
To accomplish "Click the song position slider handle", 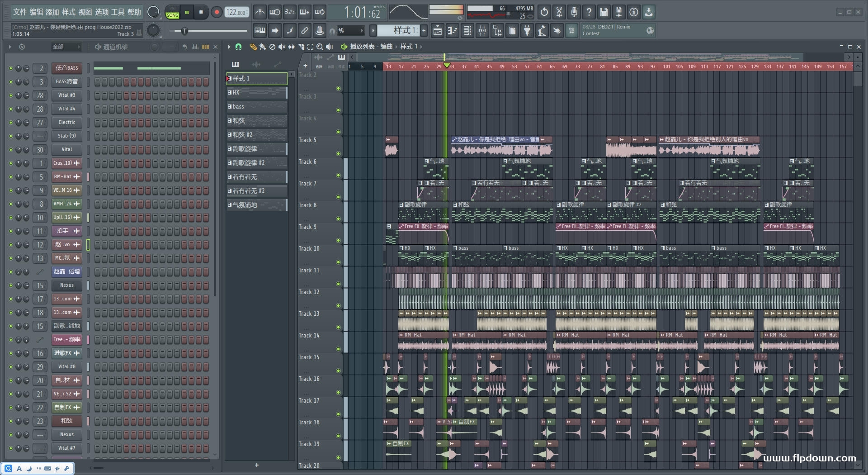I will coord(184,31).
